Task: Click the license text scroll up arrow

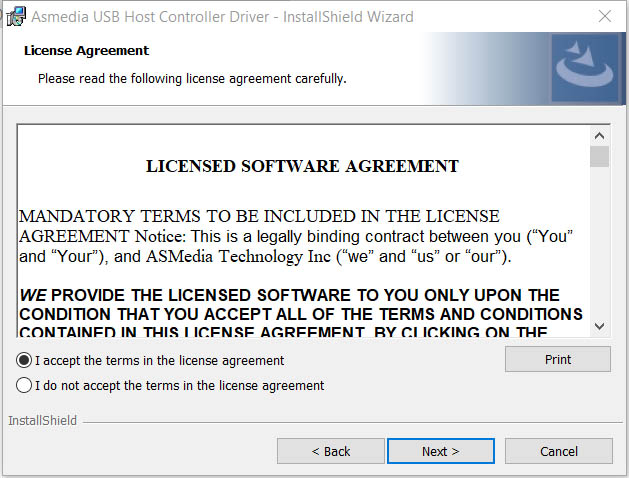Action: coord(600,136)
